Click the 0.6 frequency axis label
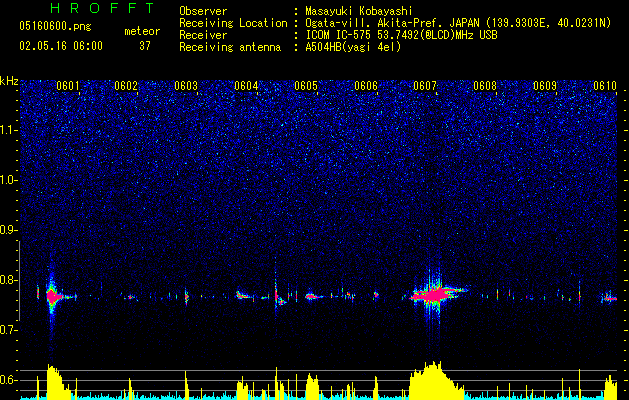 coord(9,380)
